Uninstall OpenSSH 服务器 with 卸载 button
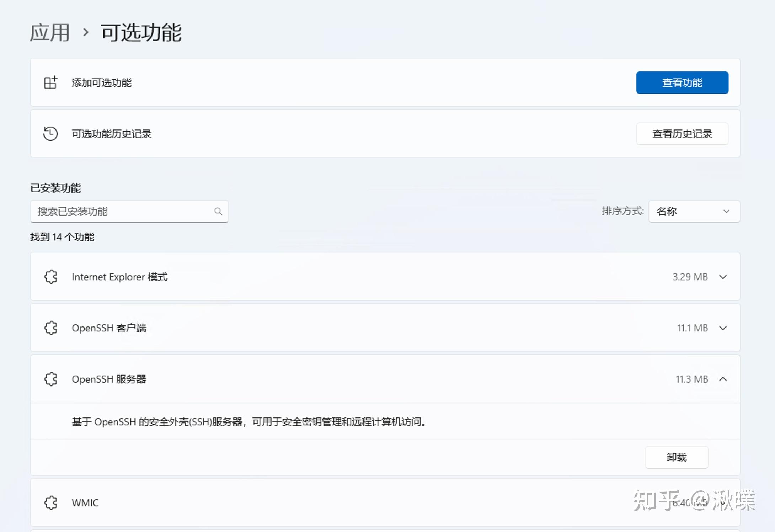Image resolution: width=775 pixels, height=532 pixels. 676,457
